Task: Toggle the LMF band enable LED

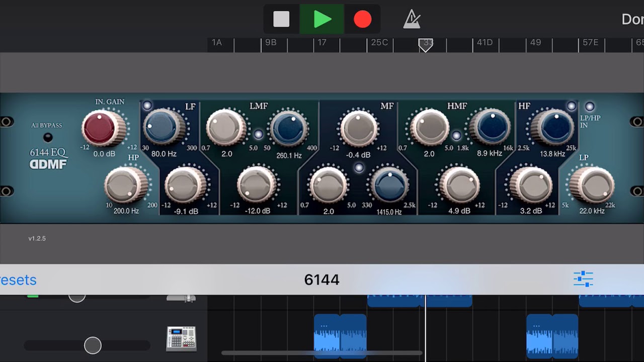Action: click(x=258, y=134)
